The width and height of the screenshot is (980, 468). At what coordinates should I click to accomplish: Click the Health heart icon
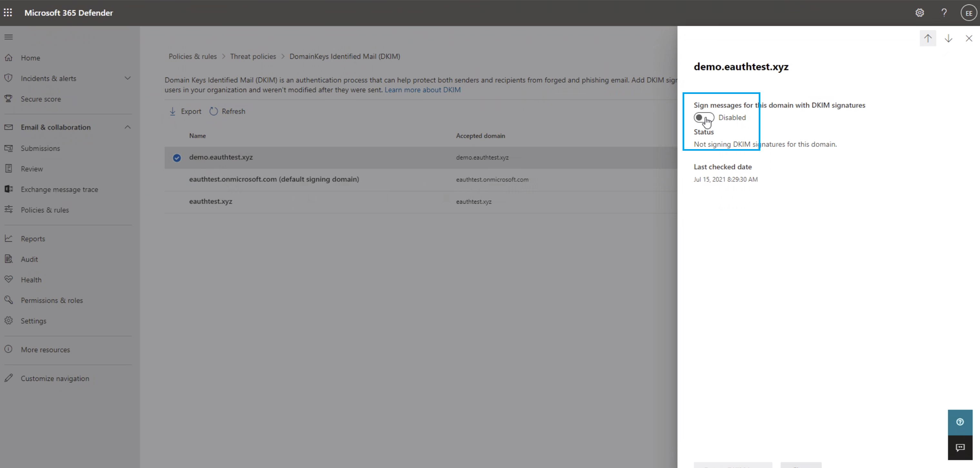pyautogui.click(x=8, y=279)
